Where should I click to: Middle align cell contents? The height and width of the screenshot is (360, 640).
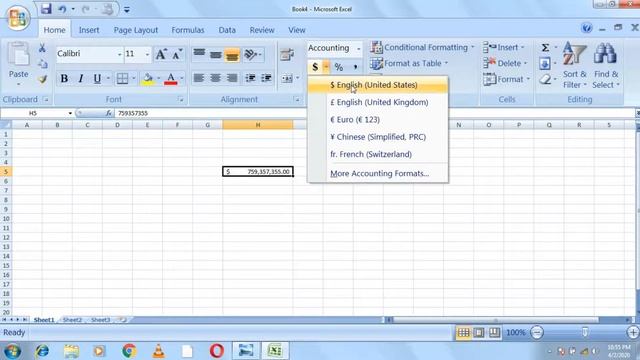216,54
